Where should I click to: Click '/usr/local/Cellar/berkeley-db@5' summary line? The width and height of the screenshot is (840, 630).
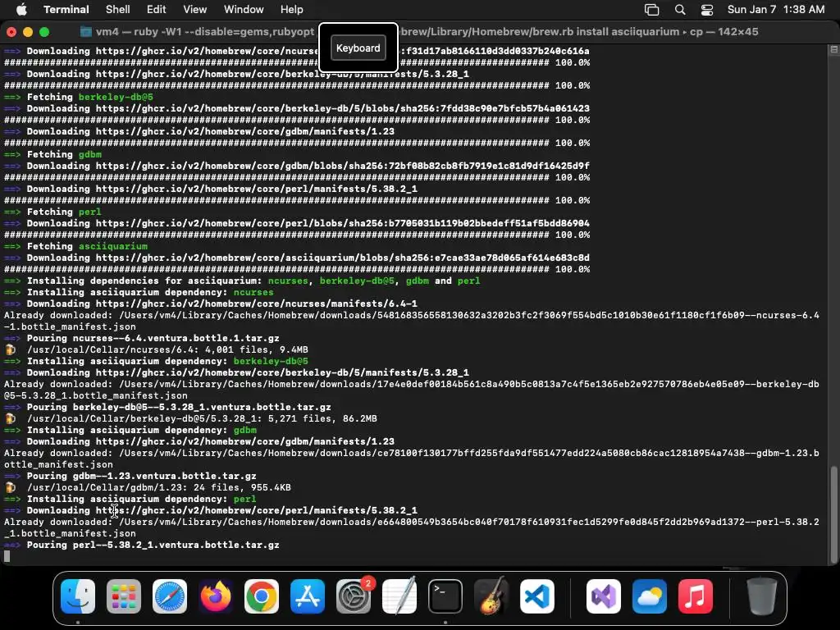202,418
